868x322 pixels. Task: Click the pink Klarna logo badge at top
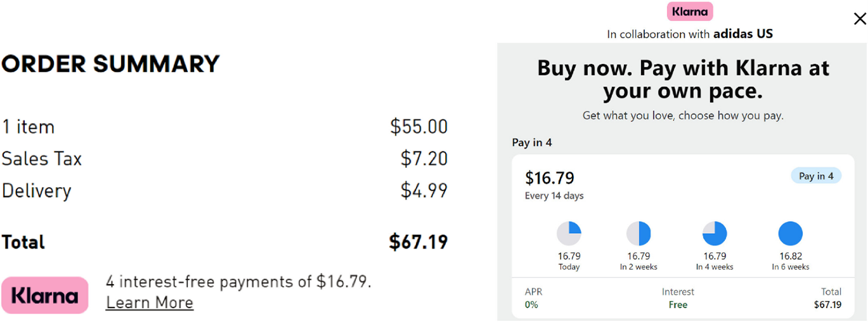point(690,11)
